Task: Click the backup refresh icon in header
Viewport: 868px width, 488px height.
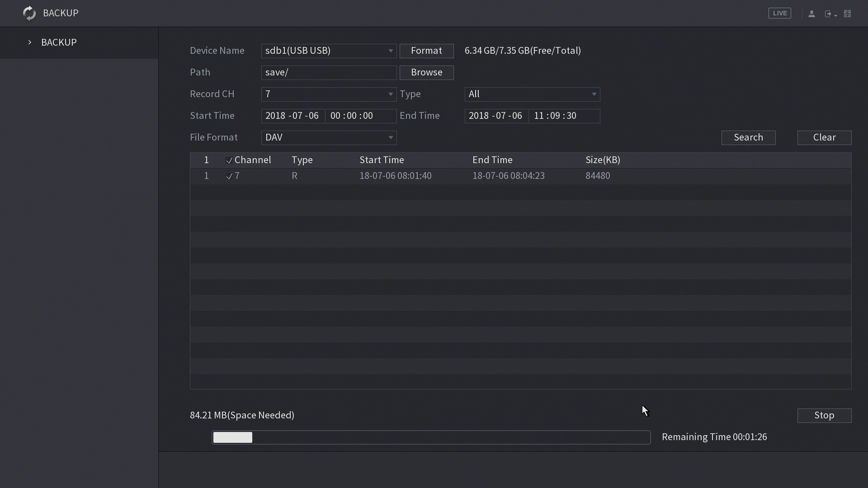Action: (29, 13)
